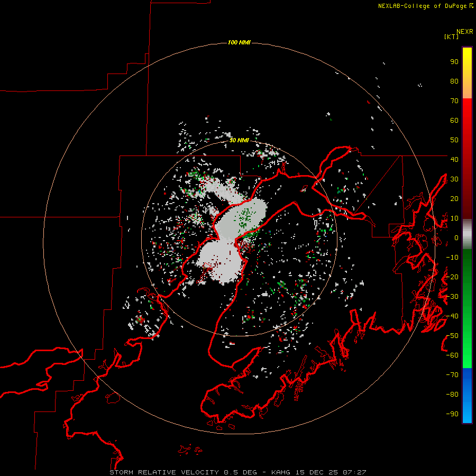Click the gray zero-velocity segment of color bar
Viewport: 476px width, 476px height.
click(467, 234)
